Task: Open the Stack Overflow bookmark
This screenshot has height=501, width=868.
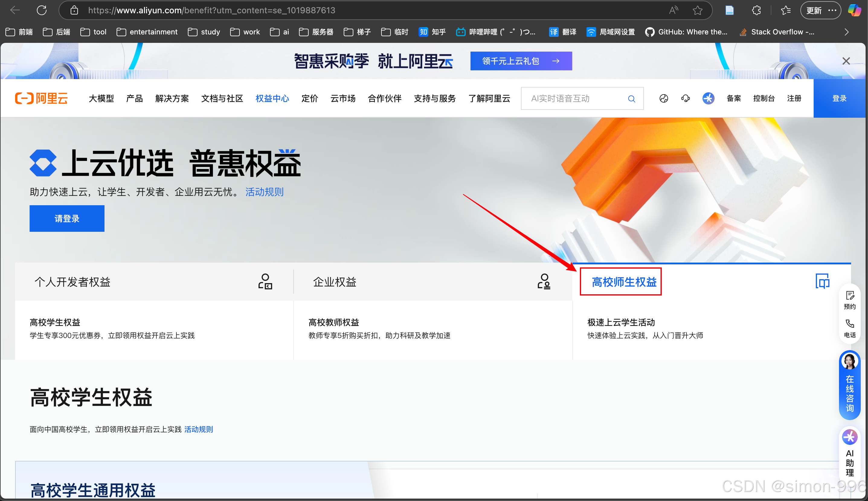Action: point(777,32)
